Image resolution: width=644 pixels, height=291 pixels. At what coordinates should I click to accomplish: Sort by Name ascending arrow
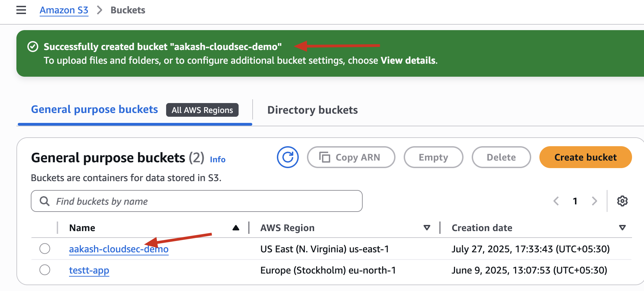pos(236,228)
